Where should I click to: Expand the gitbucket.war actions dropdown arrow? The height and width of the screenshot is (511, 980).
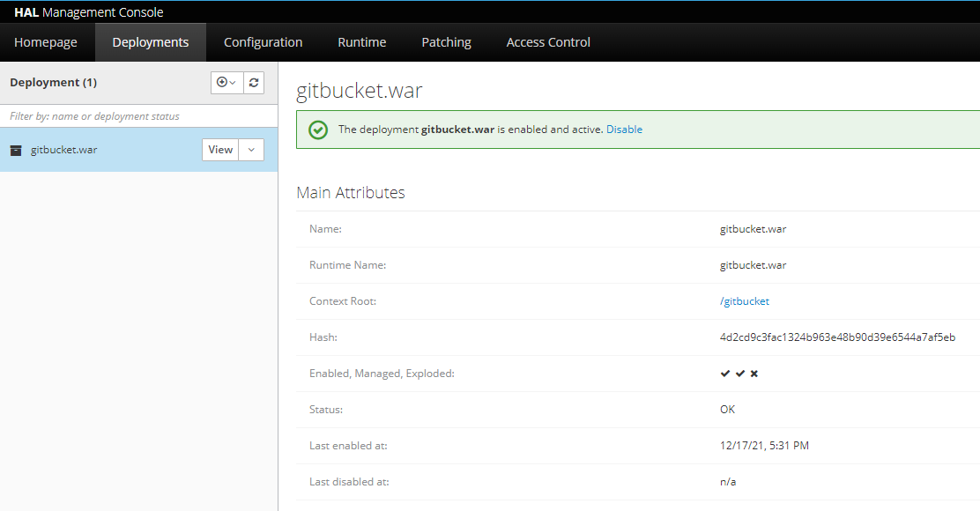[x=251, y=150]
